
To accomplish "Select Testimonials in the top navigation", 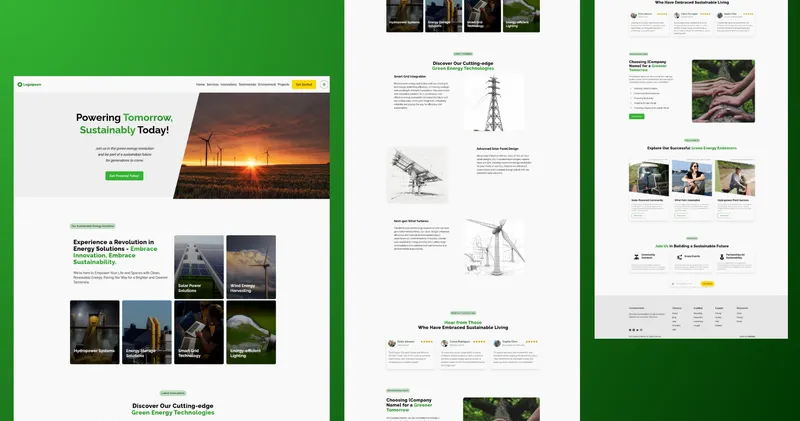I will click(247, 85).
